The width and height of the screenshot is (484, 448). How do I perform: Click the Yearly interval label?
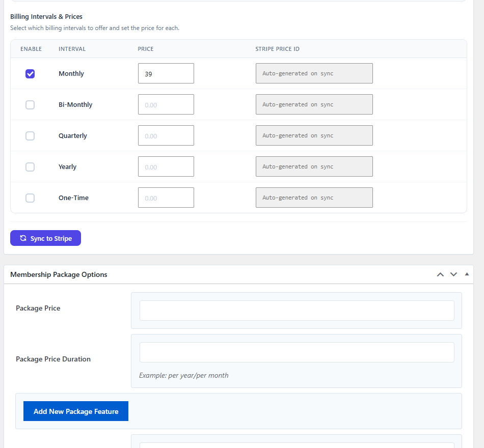pos(67,167)
